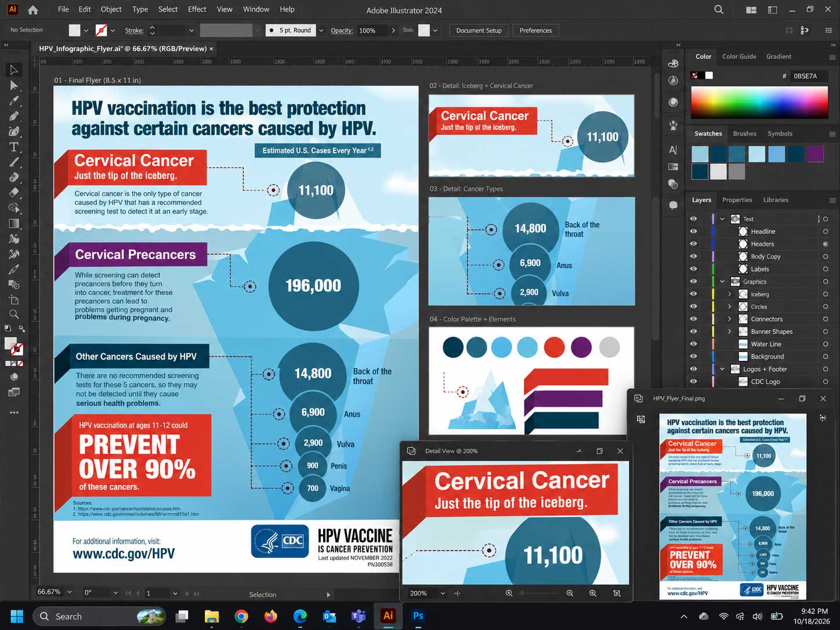
Task: Hide the Labels layer
Action: [693, 269]
